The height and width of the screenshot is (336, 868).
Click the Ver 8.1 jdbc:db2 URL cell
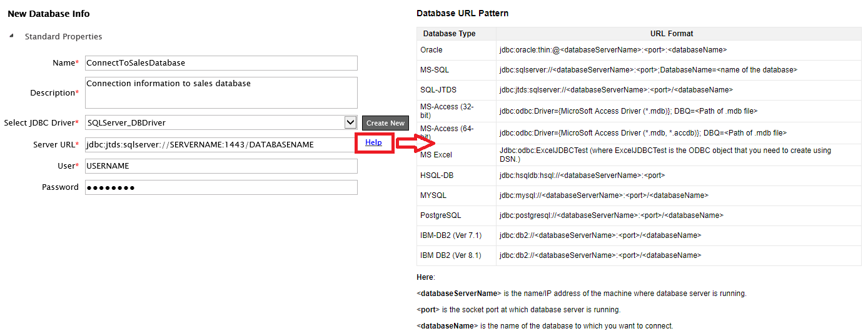tap(679, 255)
